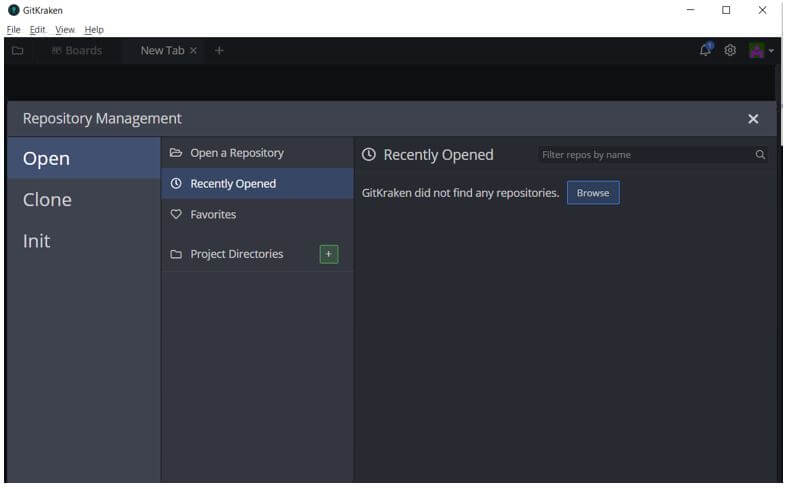Open the Edit menu

click(x=37, y=30)
